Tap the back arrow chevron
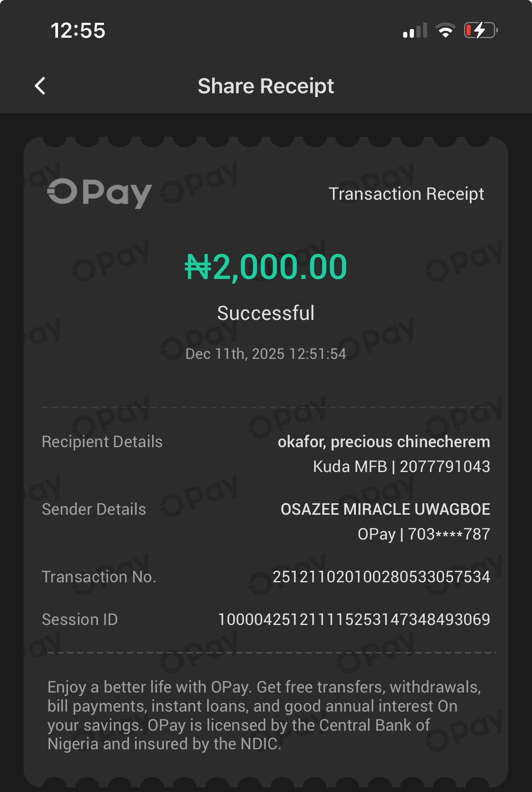The image size is (532, 792). point(40,86)
